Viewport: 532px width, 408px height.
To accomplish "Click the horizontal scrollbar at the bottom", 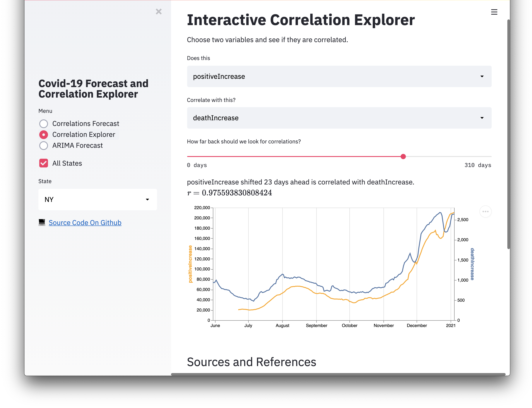I will point(338,374).
